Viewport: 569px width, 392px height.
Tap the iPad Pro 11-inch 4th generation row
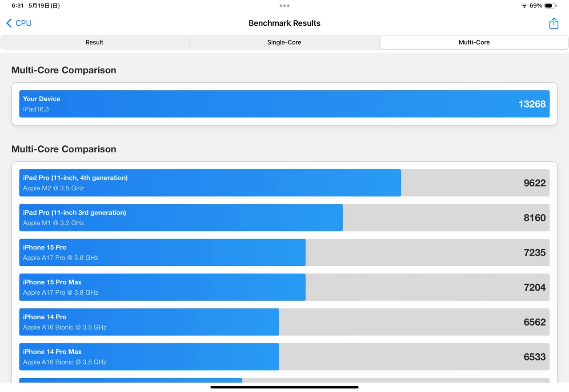284,183
